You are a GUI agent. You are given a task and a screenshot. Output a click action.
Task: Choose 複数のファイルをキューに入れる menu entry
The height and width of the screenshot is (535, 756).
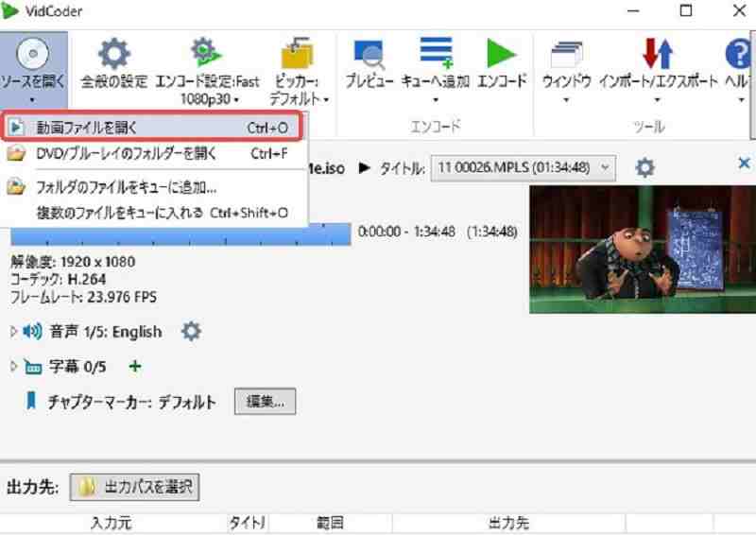coord(153,213)
